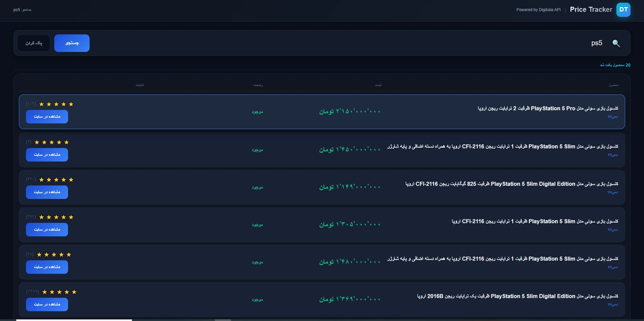Viewport: 644px width, 321px height.
Task: Click موجود status in the ۱٬۴۵۰٬۰۰۰٬۰۰۰ row
Action: point(257,150)
